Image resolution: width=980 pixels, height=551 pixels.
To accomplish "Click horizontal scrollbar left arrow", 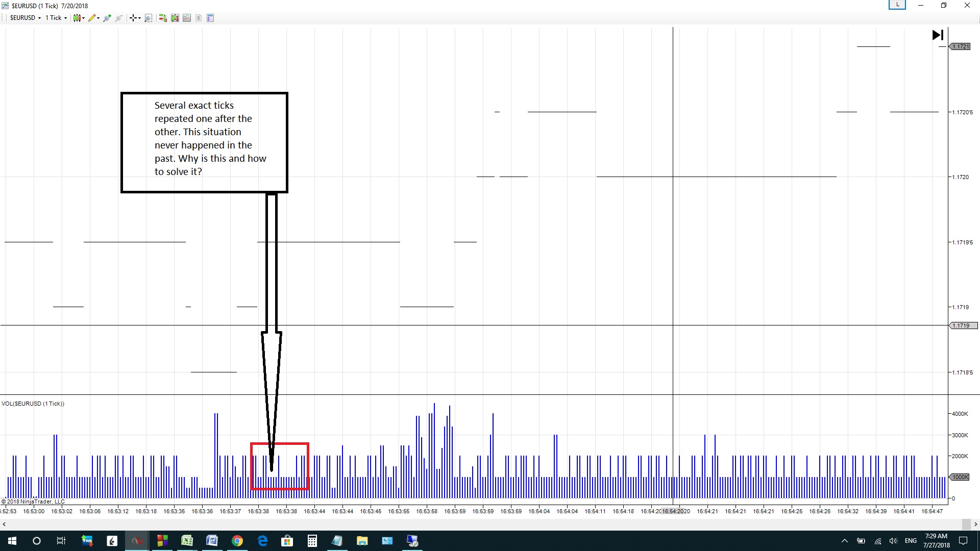I will pos(4,524).
